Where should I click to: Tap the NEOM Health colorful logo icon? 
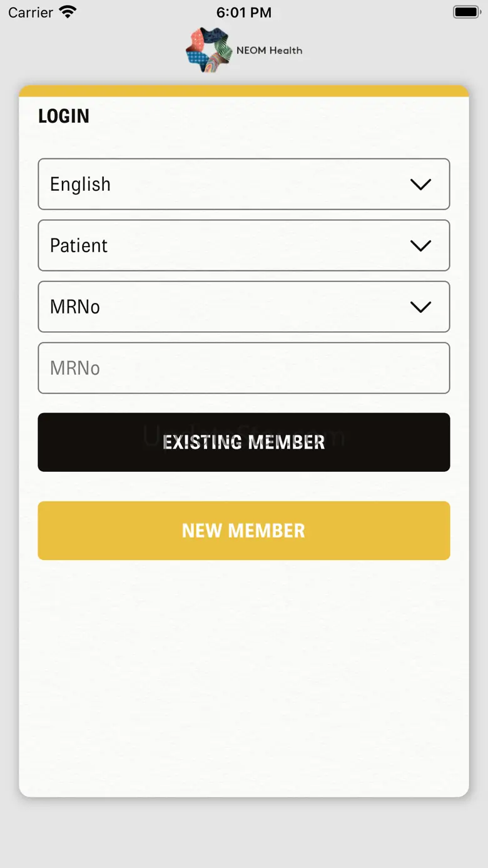(209, 50)
